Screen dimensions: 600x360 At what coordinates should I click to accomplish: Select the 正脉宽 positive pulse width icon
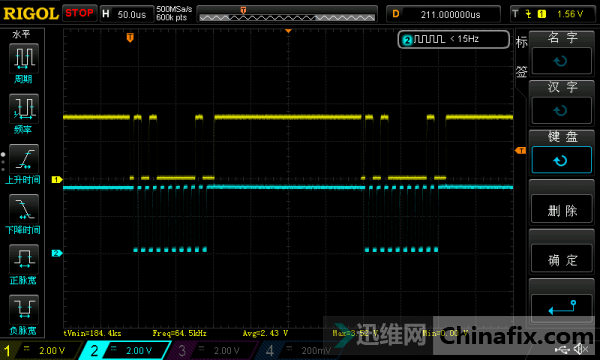pyautogui.click(x=24, y=259)
